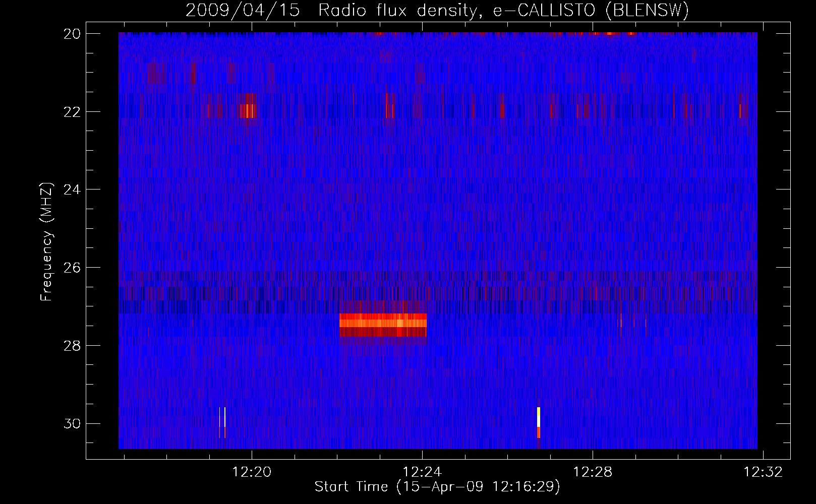Image resolution: width=816 pixels, height=504 pixels.
Task: Click the frequency tick label 20
Action: (x=72, y=34)
